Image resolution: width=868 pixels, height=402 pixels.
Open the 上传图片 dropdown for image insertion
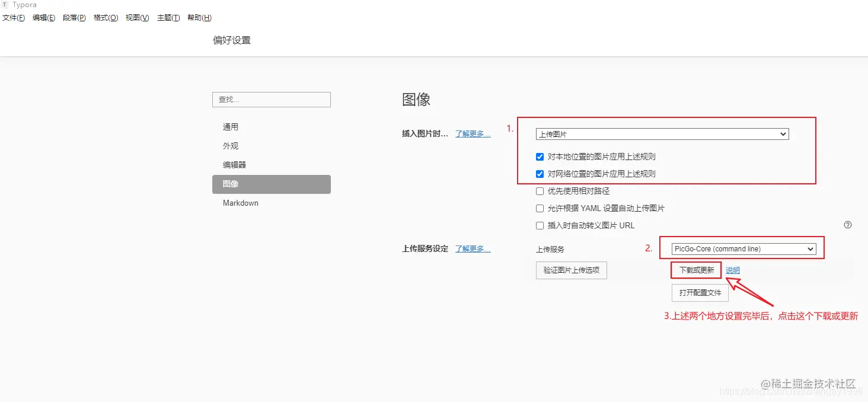662,134
